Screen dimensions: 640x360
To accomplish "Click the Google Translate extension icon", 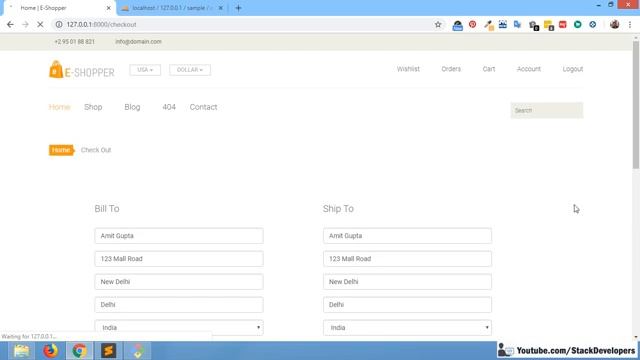I will pos(518,24).
